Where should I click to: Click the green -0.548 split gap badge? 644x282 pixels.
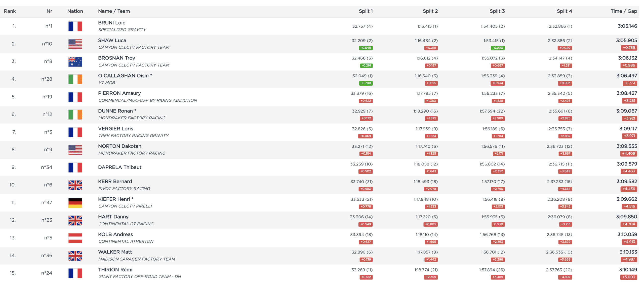point(366,48)
